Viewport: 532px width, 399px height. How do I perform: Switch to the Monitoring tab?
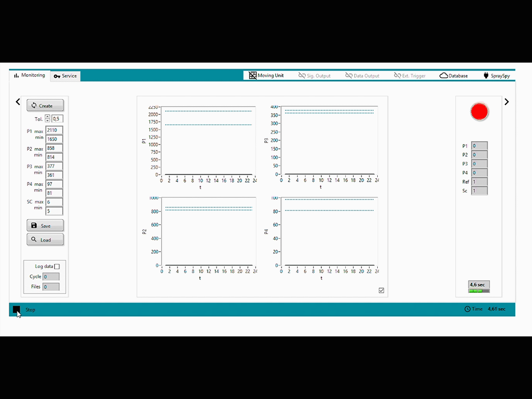pos(30,76)
